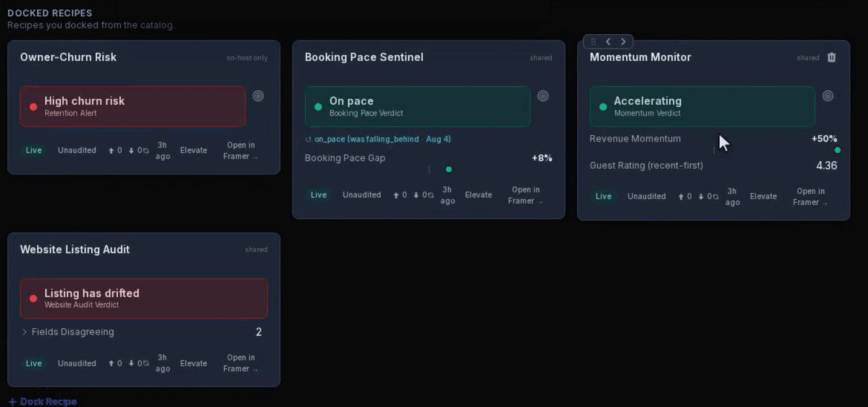
Task: Expand Fields Disagreeing chevron
Action: point(25,332)
